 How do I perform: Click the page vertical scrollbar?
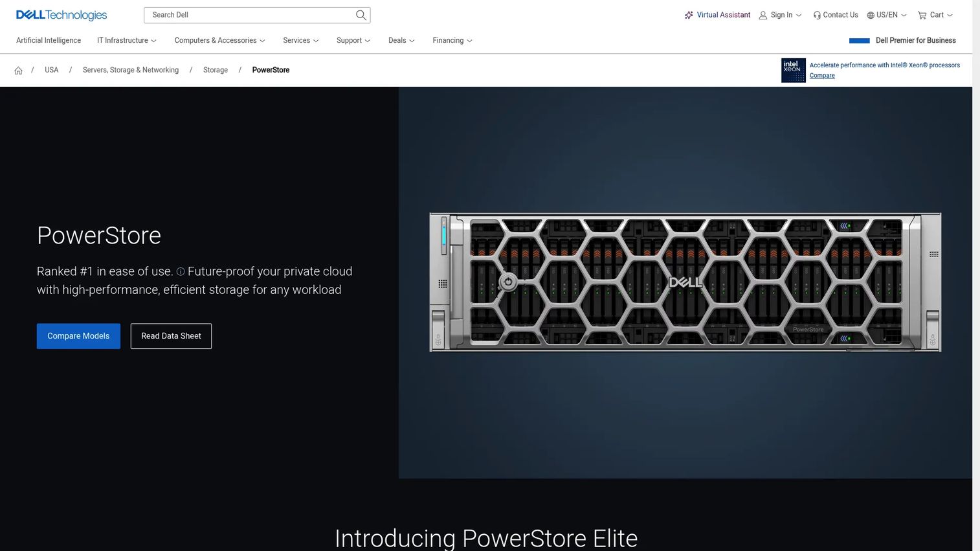[976, 275]
